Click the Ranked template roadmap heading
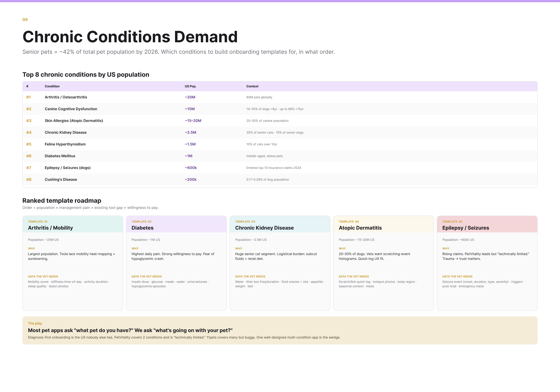The width and height of the screenshot is (560, 392). (62, 201)
